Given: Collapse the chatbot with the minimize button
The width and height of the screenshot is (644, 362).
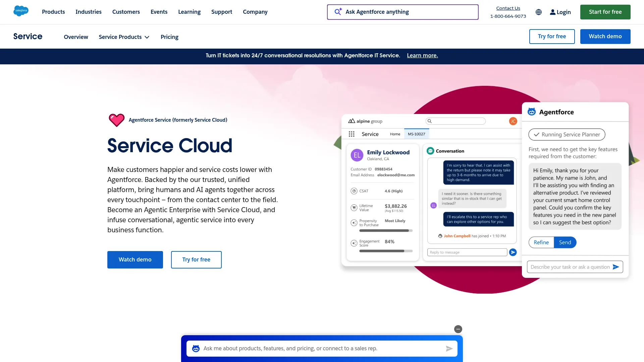Looking at the screenshot, I should pos(458,329).
